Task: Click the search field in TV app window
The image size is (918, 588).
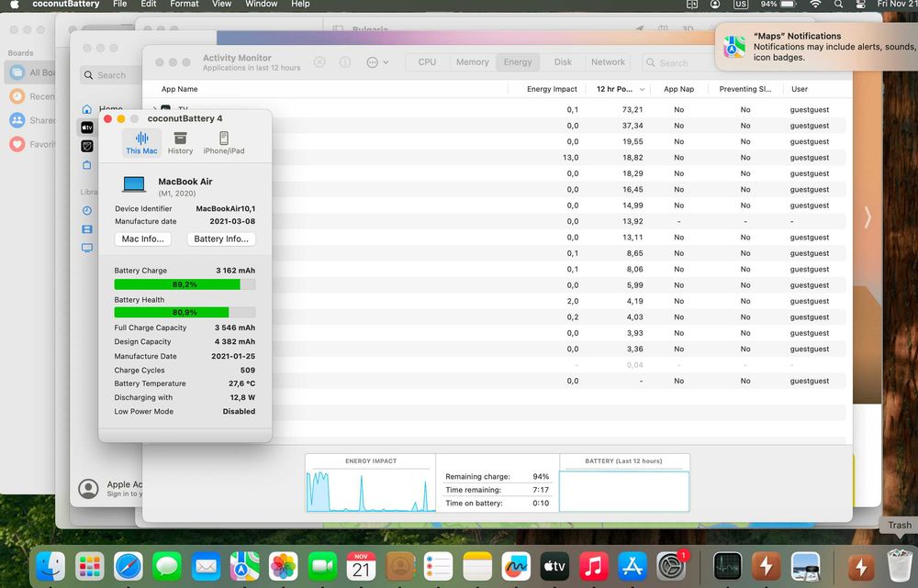Action: click(109, 75)
